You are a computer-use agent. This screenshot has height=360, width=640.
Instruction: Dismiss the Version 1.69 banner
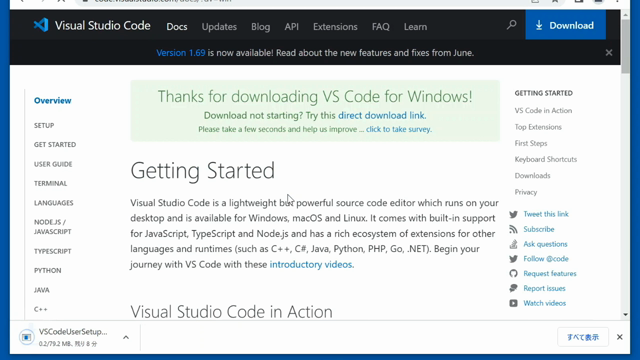pyautogui.click(x=609, y=53)
